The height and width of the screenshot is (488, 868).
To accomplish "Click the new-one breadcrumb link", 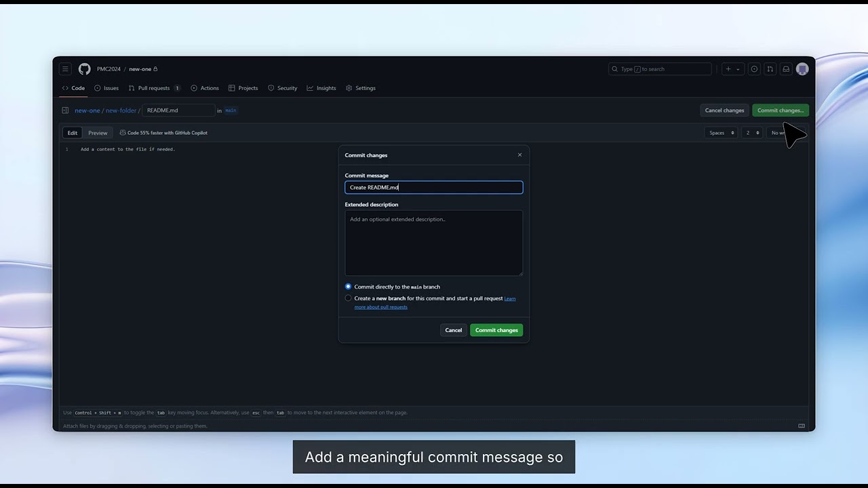I will point(87,110).
